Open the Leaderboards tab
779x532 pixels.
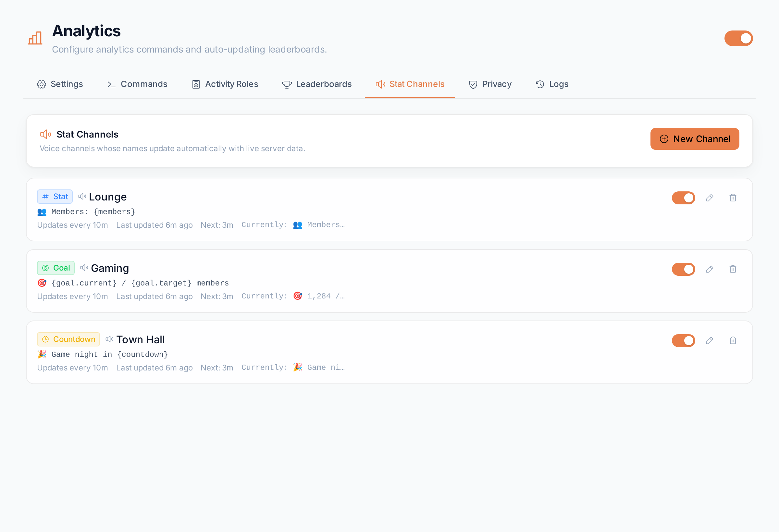click(317, 84)
